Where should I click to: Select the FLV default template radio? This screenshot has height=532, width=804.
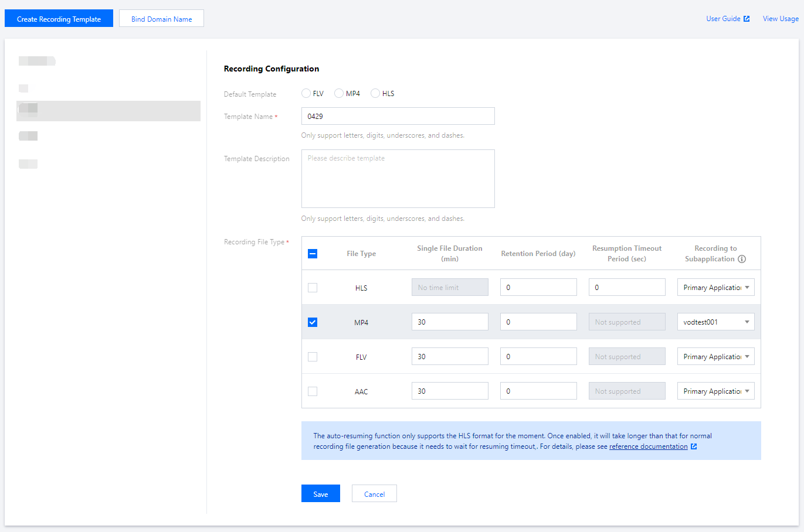tap(306, 93)
